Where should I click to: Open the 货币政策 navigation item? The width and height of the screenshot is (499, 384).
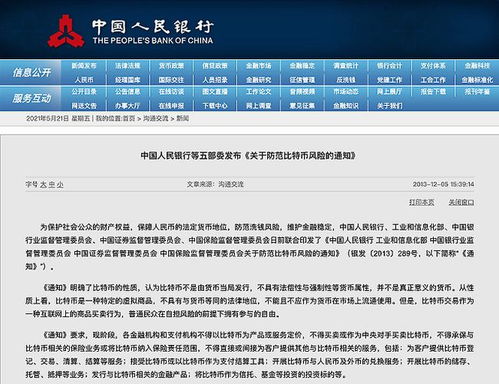171,66
